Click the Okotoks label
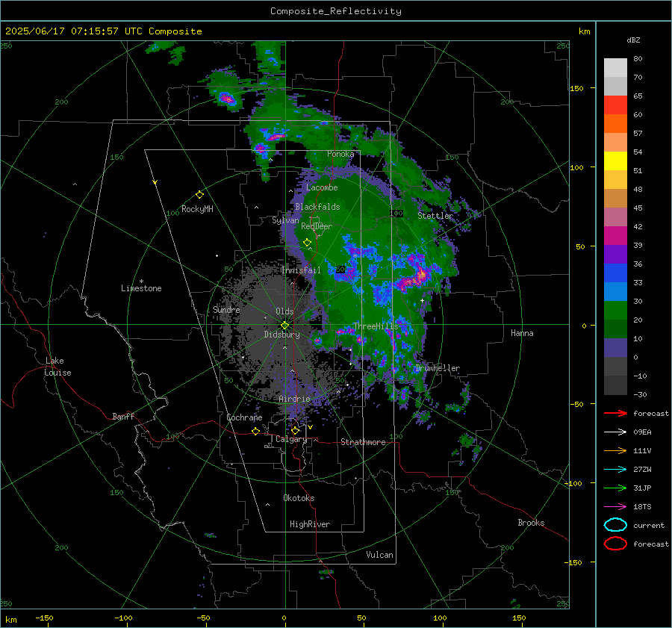The height and width of the screenshot is (628, 672). pyautogui.click(x=299, y=498)
